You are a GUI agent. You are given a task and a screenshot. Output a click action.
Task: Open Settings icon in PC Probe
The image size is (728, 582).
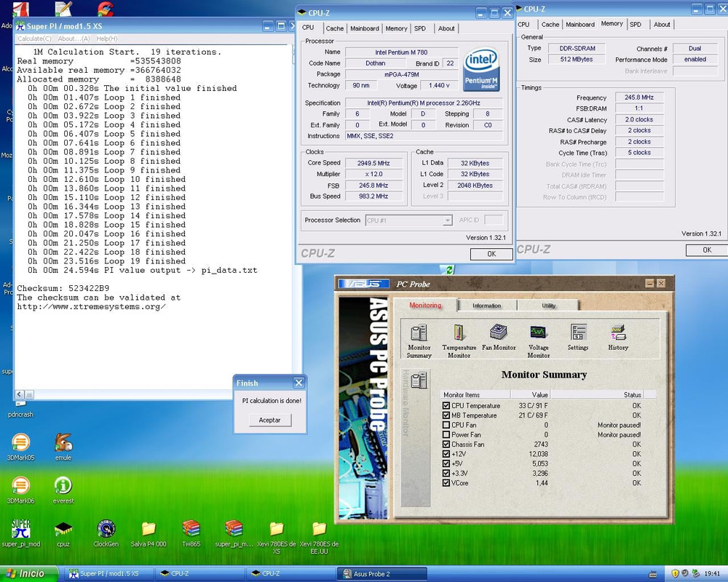(x=578, y=337)
